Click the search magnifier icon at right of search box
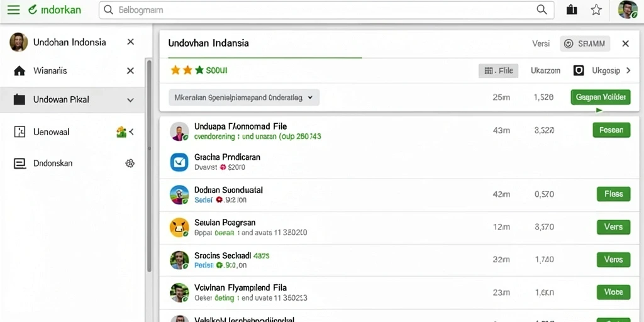This screenshot has width=644, height=322. tap(541, 10)
